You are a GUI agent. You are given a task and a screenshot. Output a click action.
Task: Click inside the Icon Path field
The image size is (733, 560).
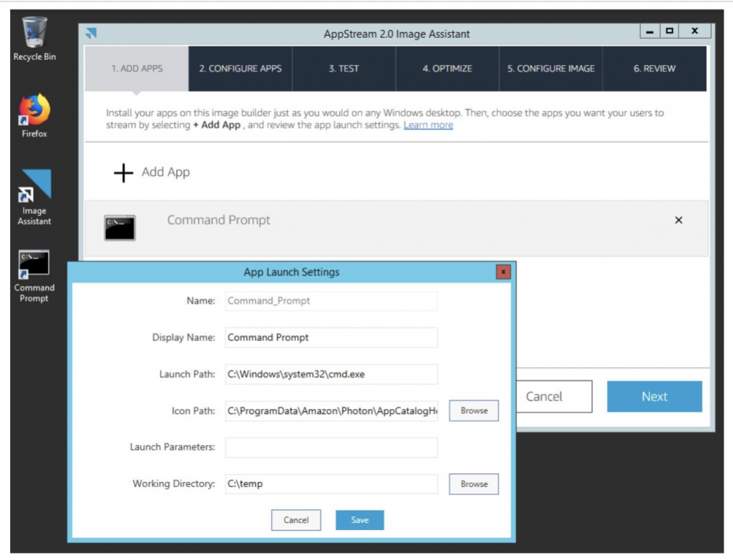coord(331,411)
